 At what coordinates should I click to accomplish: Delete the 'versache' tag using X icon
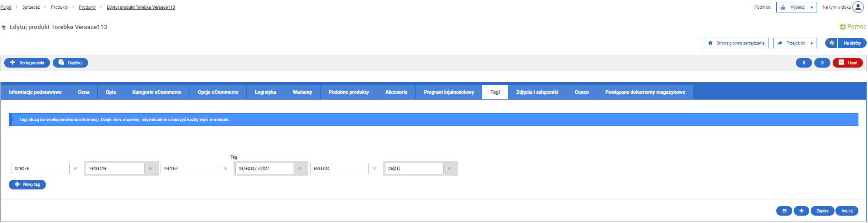150,169
